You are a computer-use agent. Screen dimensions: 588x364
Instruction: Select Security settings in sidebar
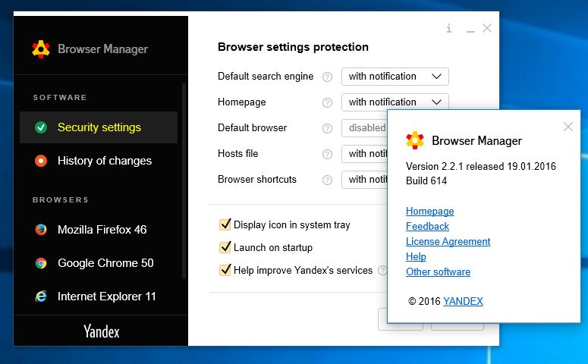pos(99,127)
